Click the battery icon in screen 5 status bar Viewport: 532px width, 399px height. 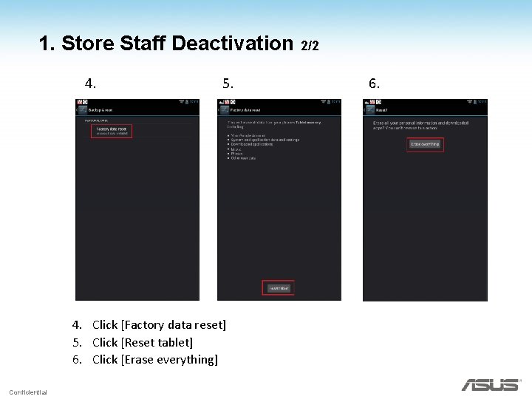(328, 102)
